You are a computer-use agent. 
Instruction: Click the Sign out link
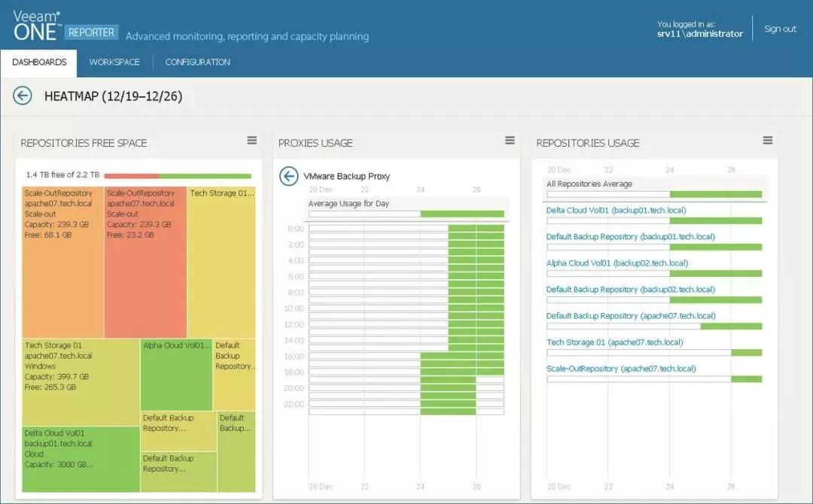780,29
